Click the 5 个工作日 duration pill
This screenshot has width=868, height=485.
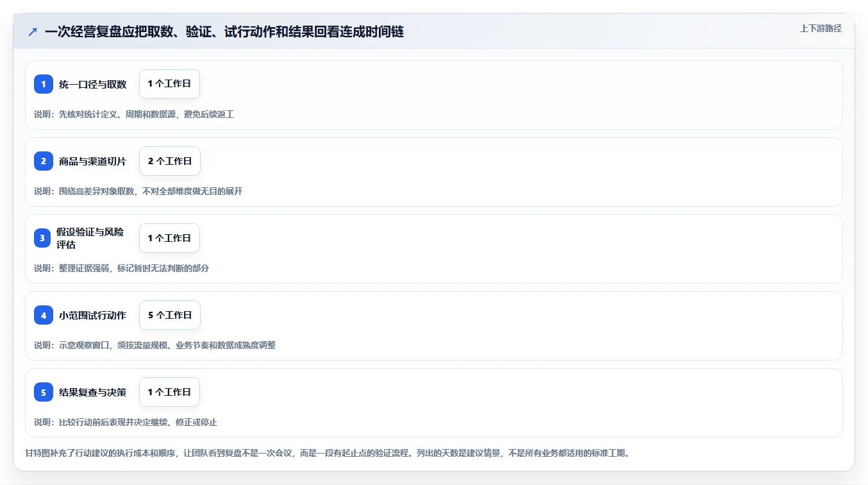tap(170, 315)
